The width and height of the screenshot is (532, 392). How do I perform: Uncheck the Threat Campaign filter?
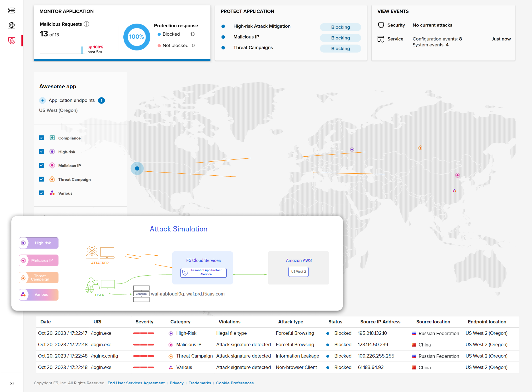(41, 179)
